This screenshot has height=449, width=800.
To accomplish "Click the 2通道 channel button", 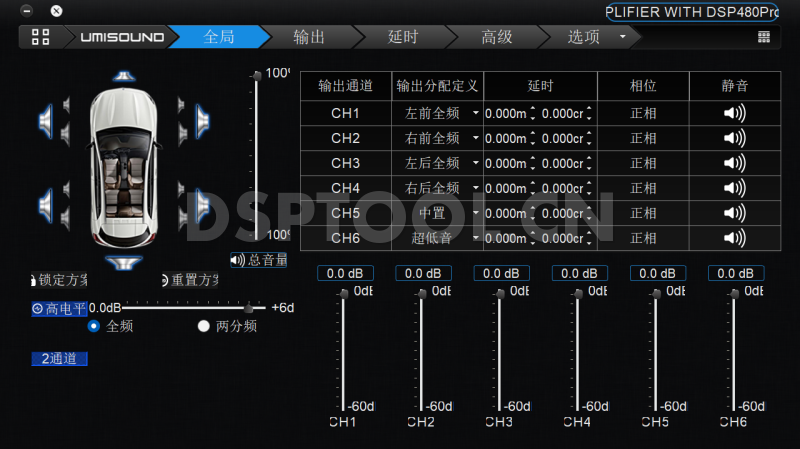I will coord(59,359).
